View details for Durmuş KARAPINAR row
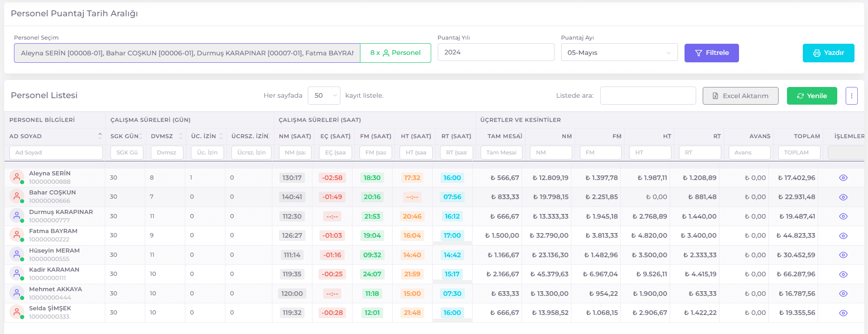868x334 pixels. click(843, 216)
